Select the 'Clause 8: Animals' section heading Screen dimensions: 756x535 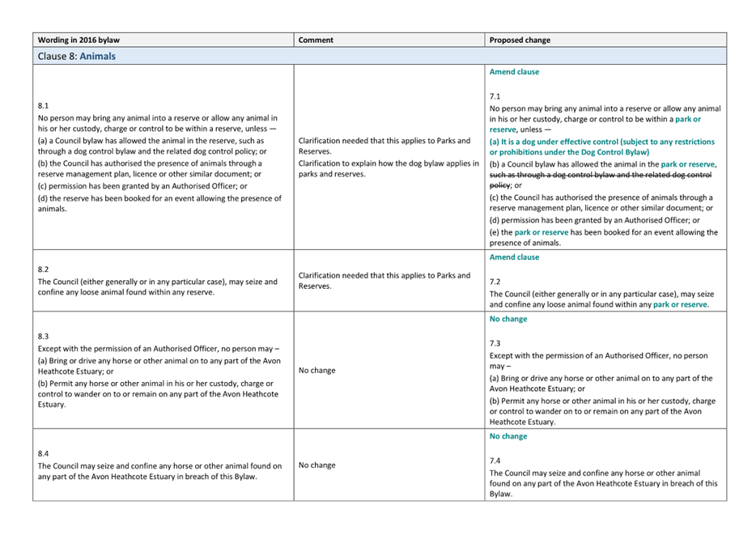[x=77, y=57]
